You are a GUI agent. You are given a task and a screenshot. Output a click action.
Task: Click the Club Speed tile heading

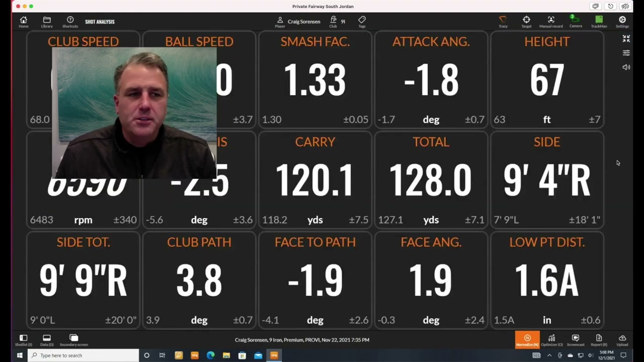(83, 41)
